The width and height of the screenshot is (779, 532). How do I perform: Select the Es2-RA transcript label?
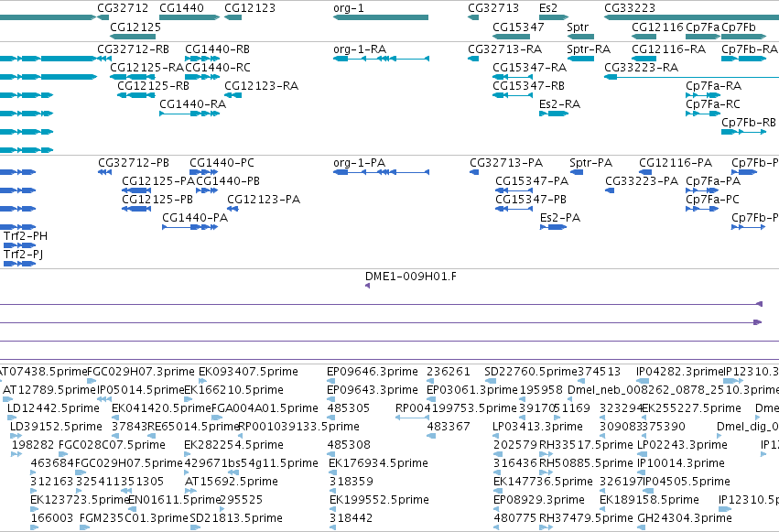point(559,104)
